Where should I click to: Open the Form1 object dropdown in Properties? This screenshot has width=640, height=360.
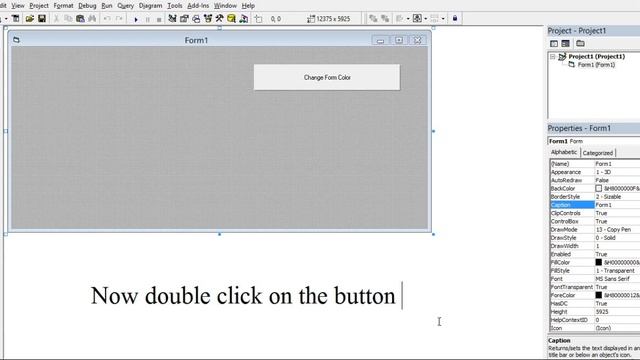[x=594, y=141]
